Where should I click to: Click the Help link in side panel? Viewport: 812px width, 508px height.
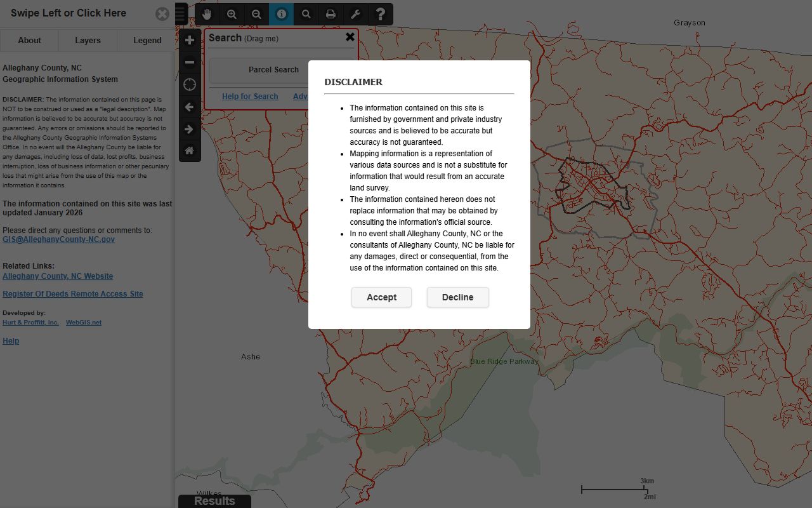click(x=11, y=341)
